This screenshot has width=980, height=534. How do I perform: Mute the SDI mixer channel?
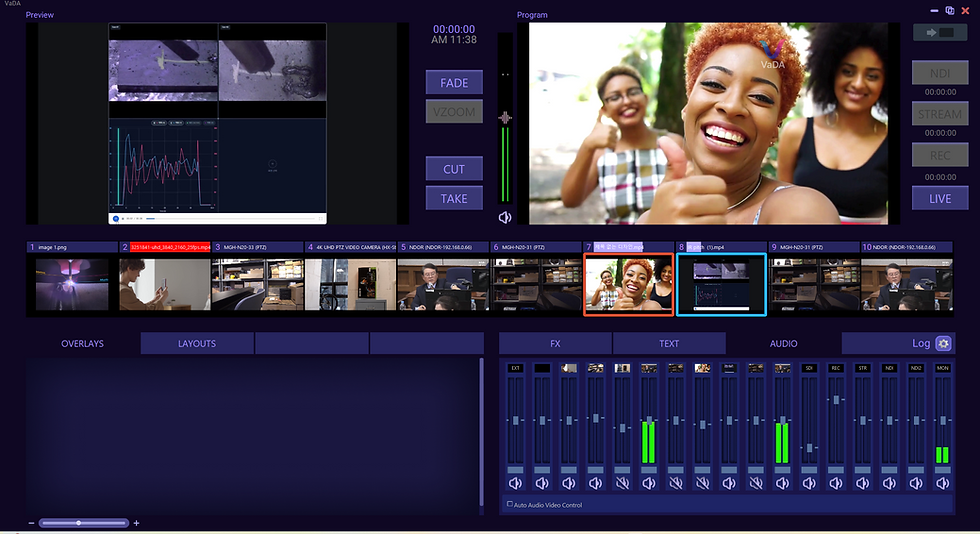coord(809,483)
